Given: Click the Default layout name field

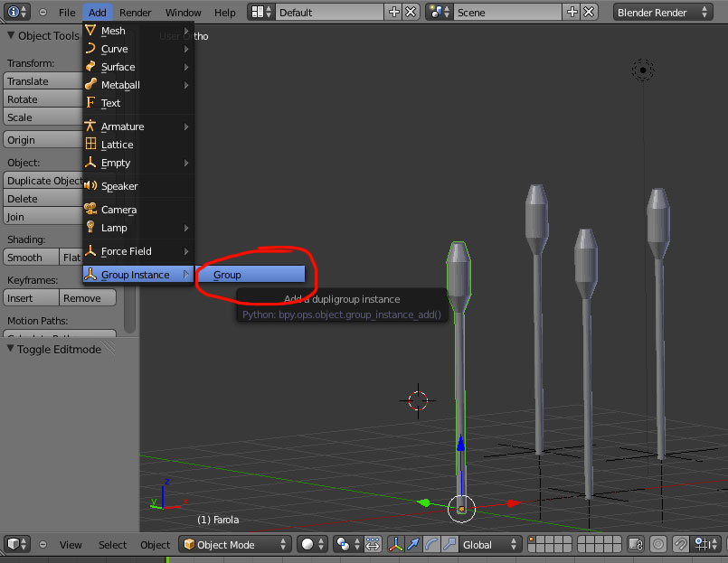Looking at the screenshot, I should tap(330, 12).
